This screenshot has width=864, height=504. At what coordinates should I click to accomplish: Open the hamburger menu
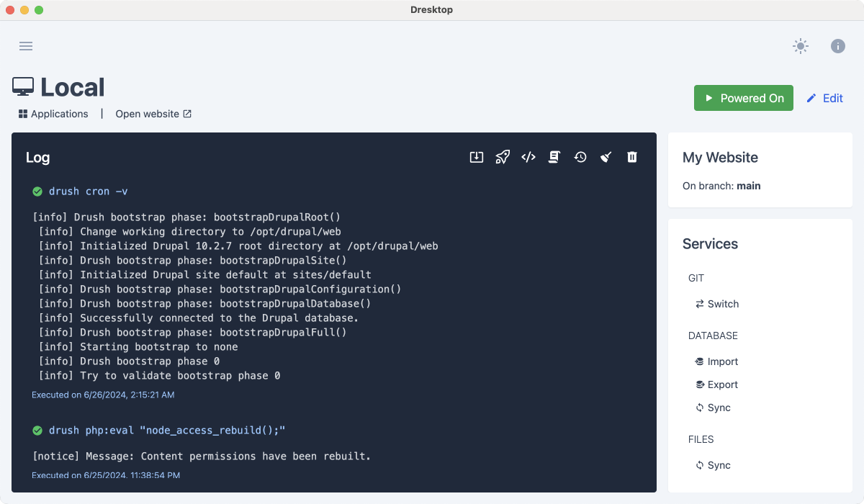(x=26, y=46)
